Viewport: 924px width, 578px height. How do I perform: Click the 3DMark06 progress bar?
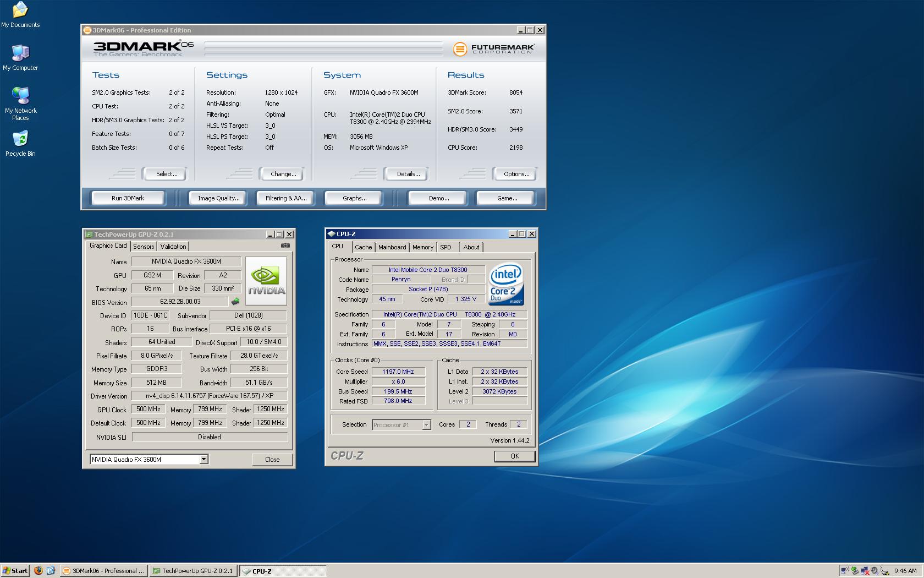[323, 48]
